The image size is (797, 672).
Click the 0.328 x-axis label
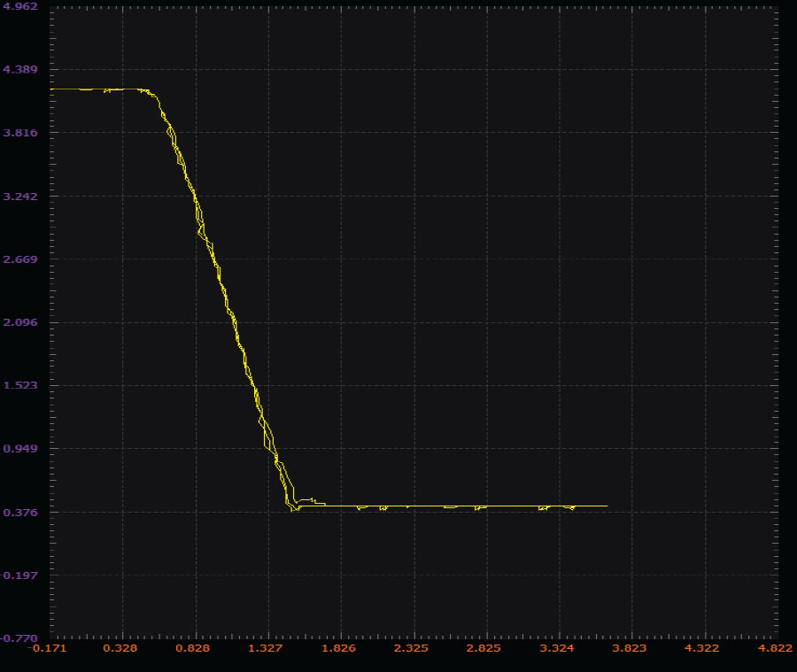point(120,648)
